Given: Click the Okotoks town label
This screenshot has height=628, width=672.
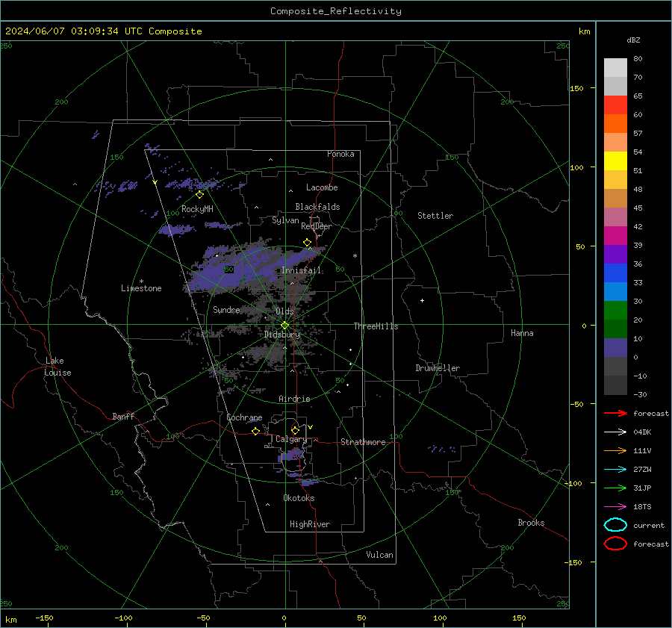Looking at the screenshot, I should click(x=299, y=498).
